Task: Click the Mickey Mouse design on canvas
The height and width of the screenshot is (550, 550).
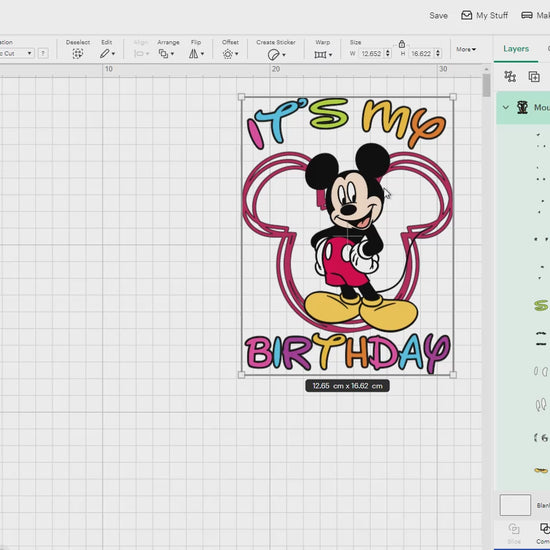Action: tap(347, 236)
